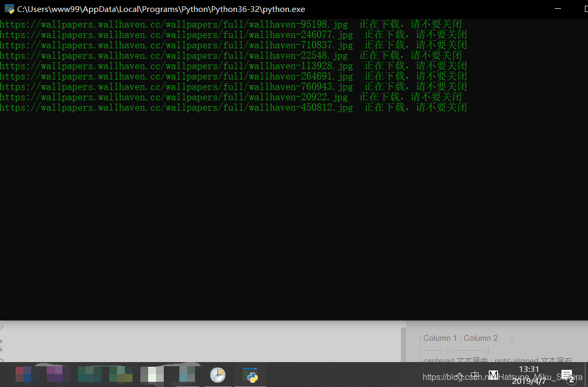Click the wallhaven-20922.jpg URL line
The image size is (588, 387).
[231, 97]
